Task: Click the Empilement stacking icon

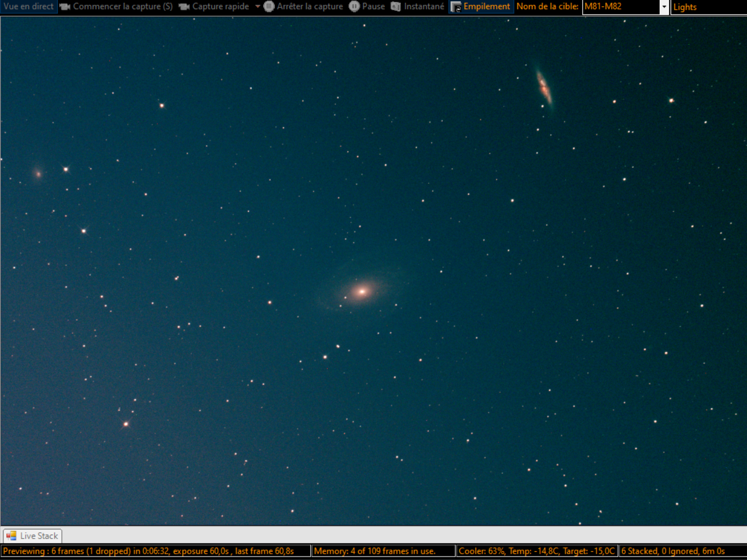Action: point(456,7)
